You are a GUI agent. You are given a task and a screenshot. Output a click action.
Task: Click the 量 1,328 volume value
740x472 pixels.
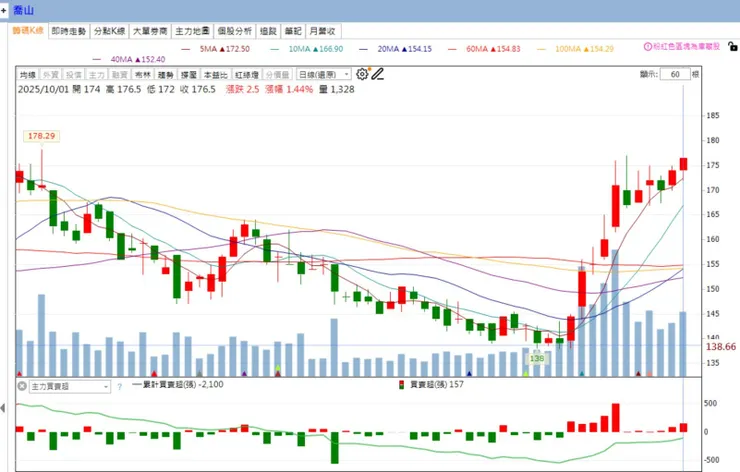tap(336, 89)
